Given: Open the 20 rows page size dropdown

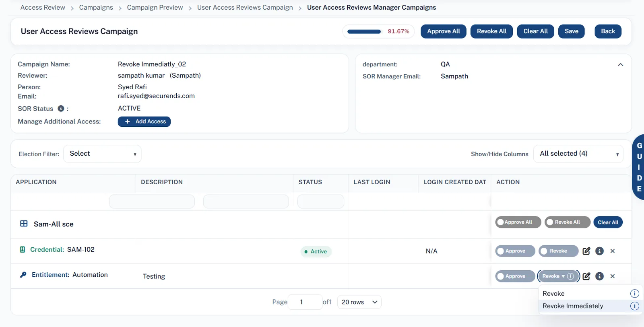Looking at the screenshot, I should pos(359,302).
